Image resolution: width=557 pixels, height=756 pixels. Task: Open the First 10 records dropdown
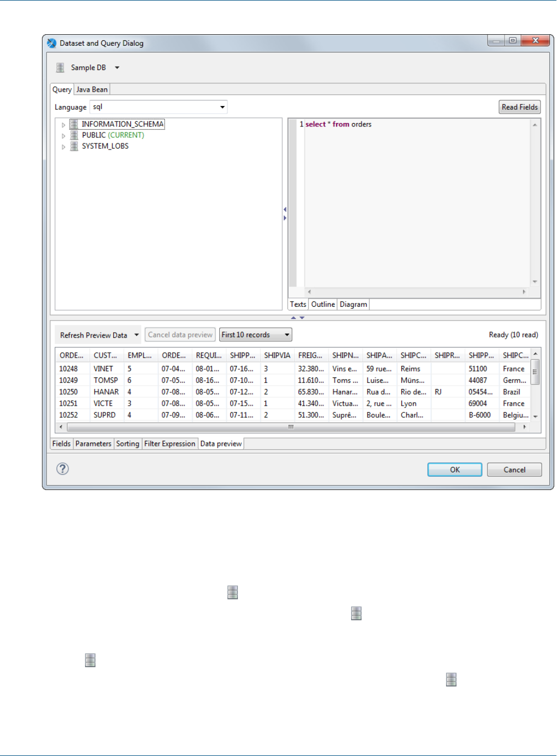click(256, 334)
